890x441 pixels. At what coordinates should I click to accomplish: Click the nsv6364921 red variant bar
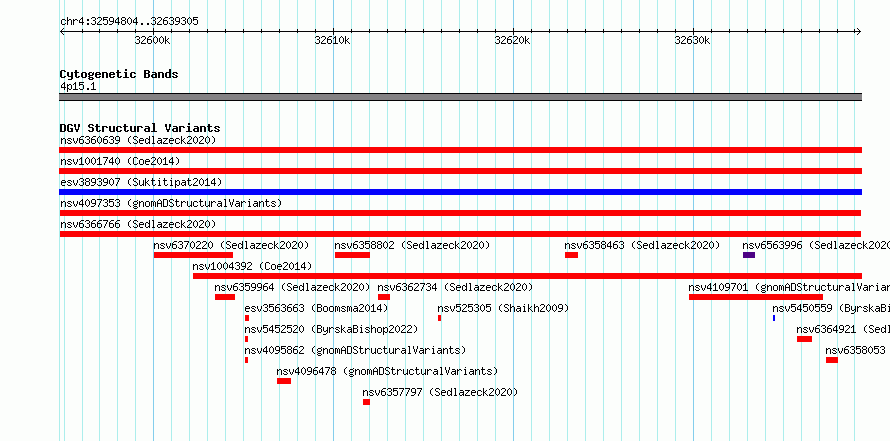(804, 339)
